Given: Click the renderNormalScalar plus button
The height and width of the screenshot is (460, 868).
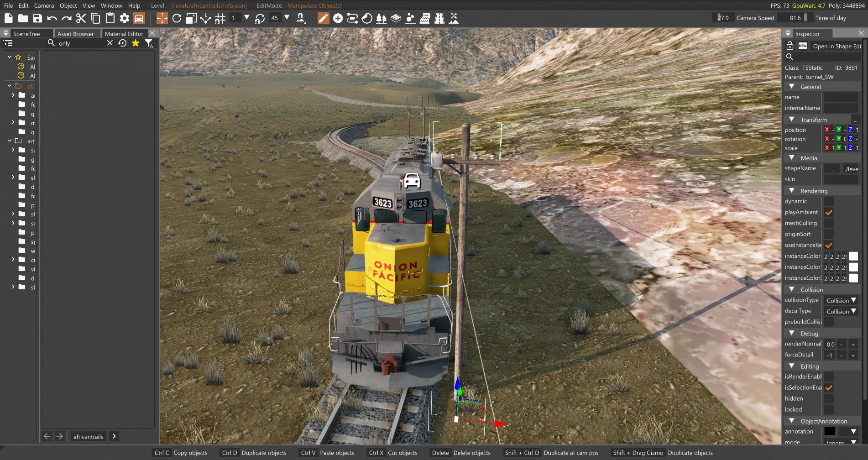Looking at the screenshot, I should (x=852, y=344).
